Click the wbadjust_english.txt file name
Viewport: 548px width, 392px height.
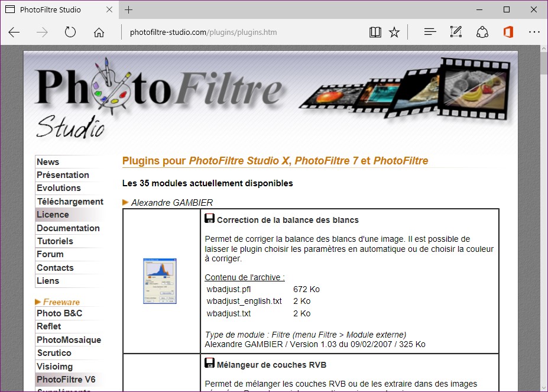(x=244, y=301)
